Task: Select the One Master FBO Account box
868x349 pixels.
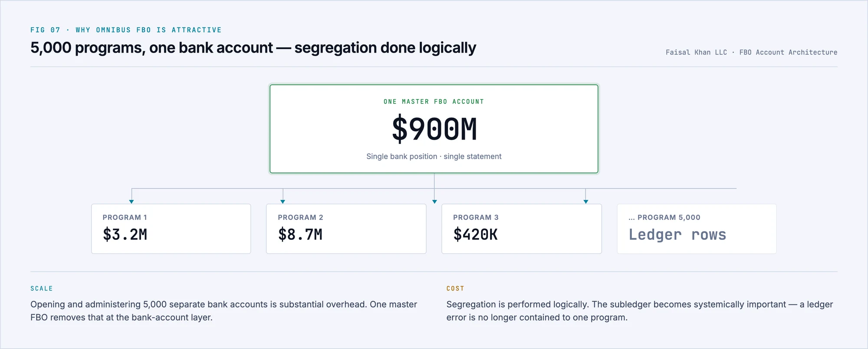Action: (434, 129)
